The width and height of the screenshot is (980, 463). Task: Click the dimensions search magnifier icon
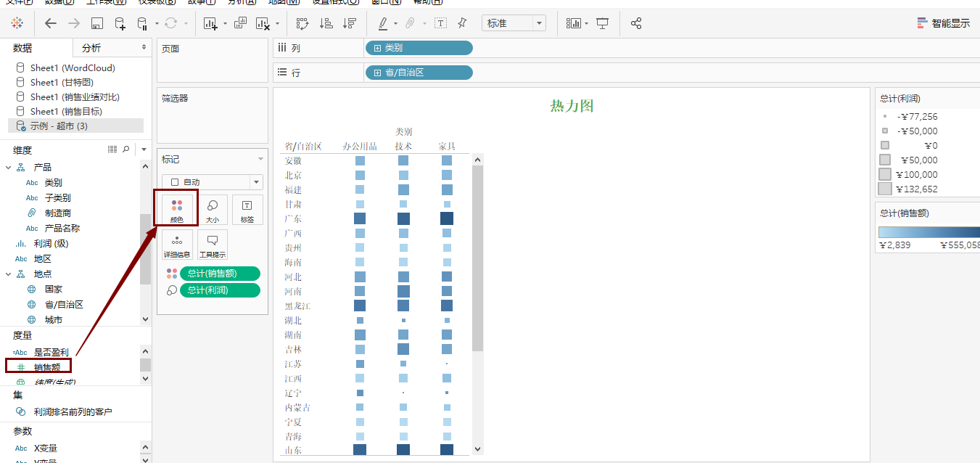[126, 149]
